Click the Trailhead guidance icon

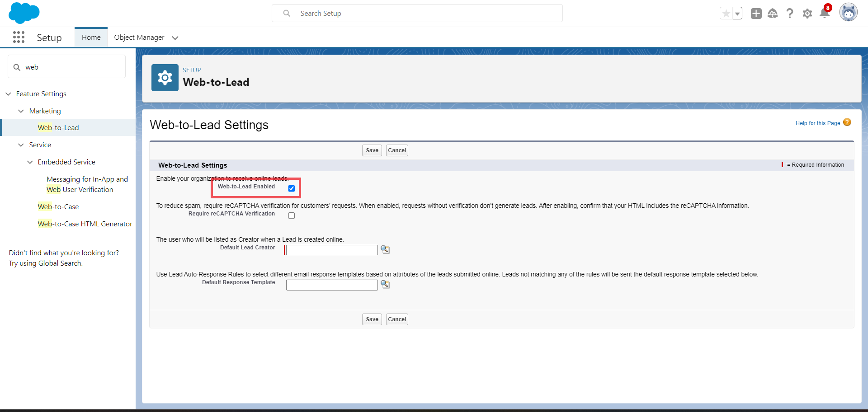(773, 14)
